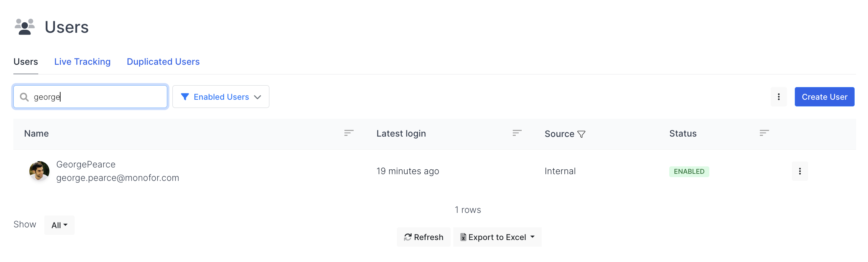
Task: Click the Users group icon in header
Action: point(25,27)
